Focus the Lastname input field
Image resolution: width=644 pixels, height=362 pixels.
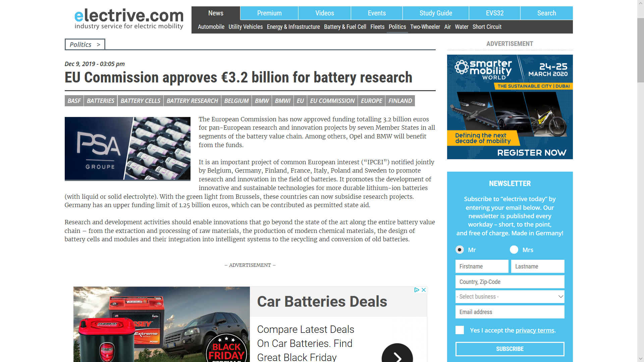click(538, 266)
